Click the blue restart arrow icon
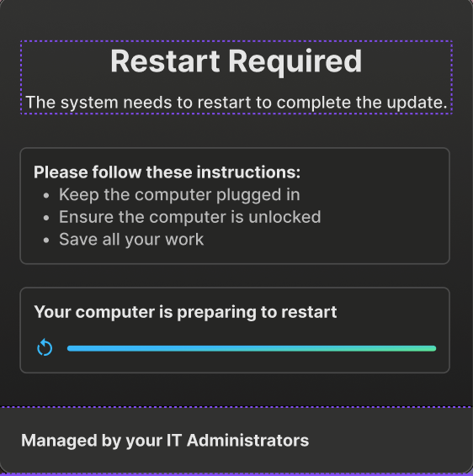 pyautogui.click(x=45, y=347)
